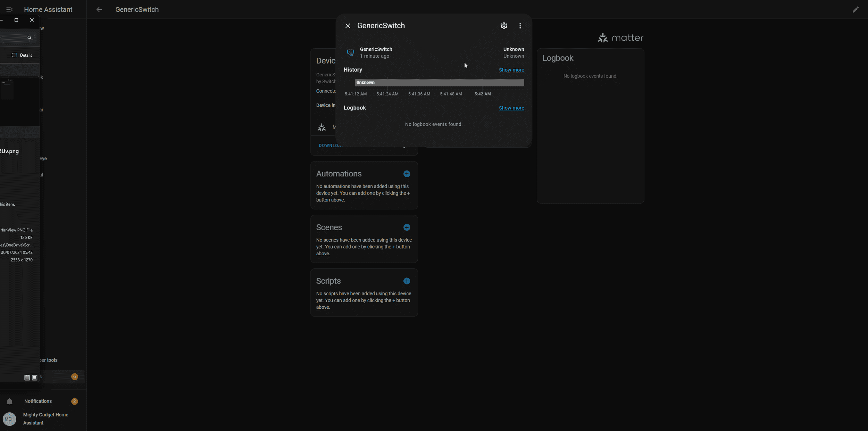Switch explorer to details list view
Image resolution: width=868 pixels, height=431 pixels.
tap(27, 378)
